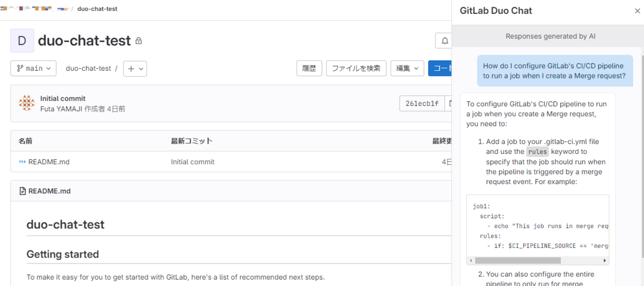
Task: Open the 編集 edit dropdown
Action: [407, 68]
